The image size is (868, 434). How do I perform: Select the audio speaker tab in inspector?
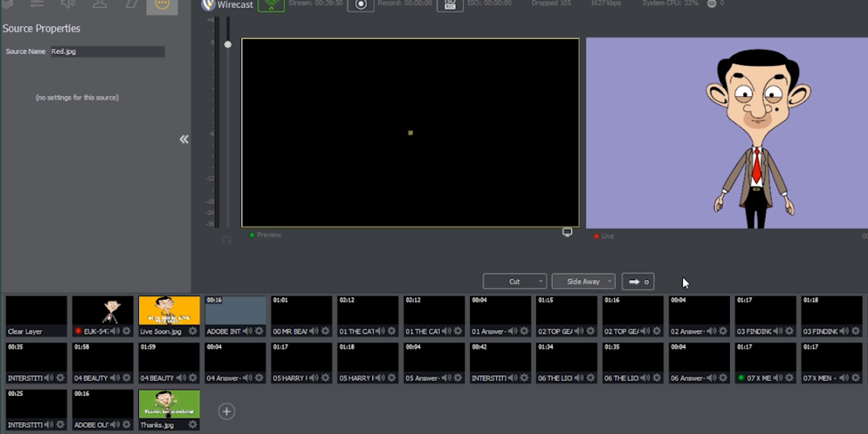[67, 5]
